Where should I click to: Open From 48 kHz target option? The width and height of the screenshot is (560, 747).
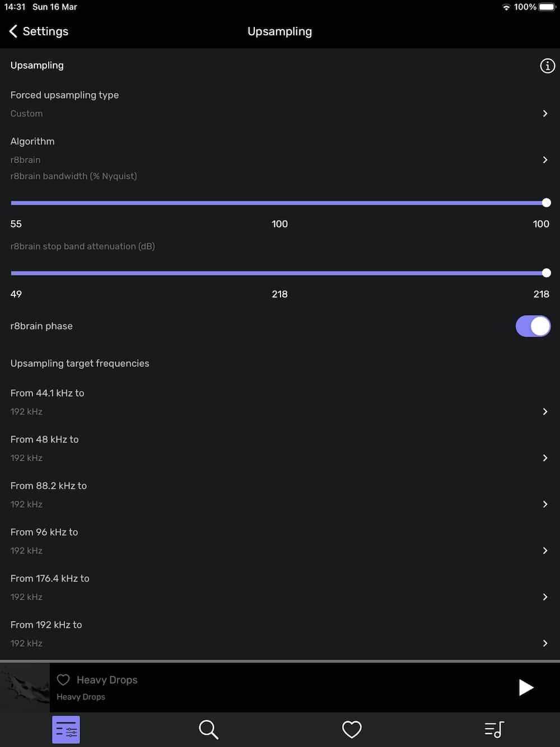pos(280,448)
